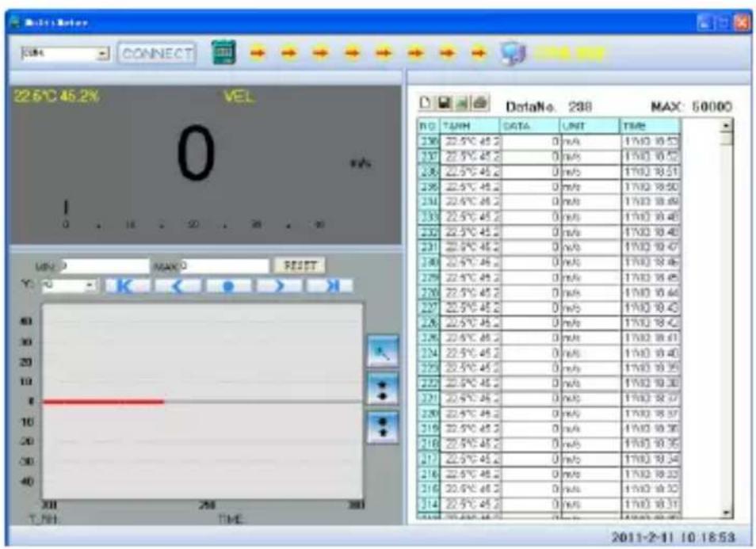Click the CONNECT button

(x=157, y=54)
